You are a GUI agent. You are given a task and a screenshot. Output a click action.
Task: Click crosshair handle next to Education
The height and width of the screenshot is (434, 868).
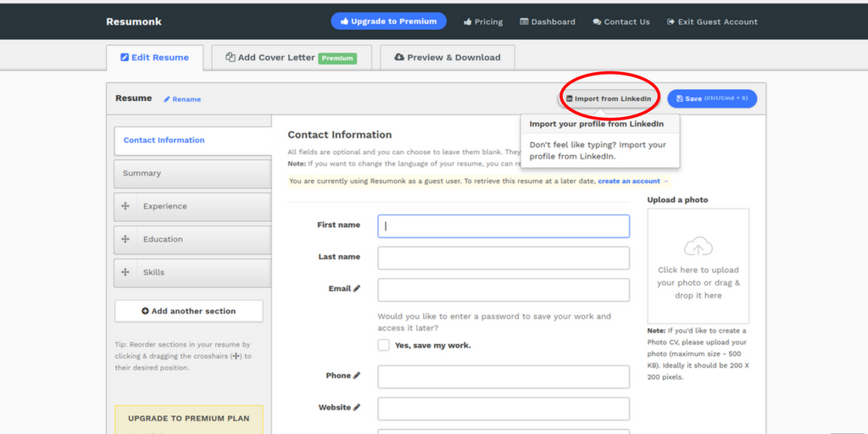coord(125,239)
